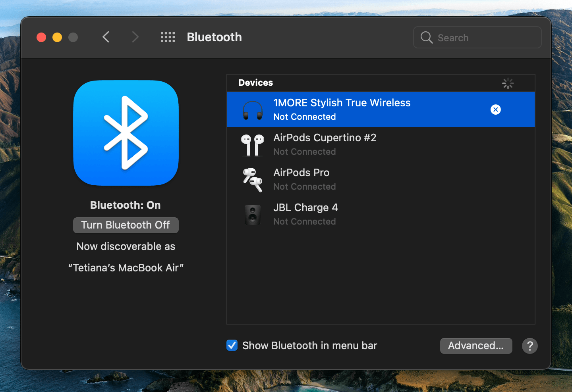This screenshot has height=392, width=572.
Task: Select AirPods Cupertino #2 device row
Action: [381, 144]
